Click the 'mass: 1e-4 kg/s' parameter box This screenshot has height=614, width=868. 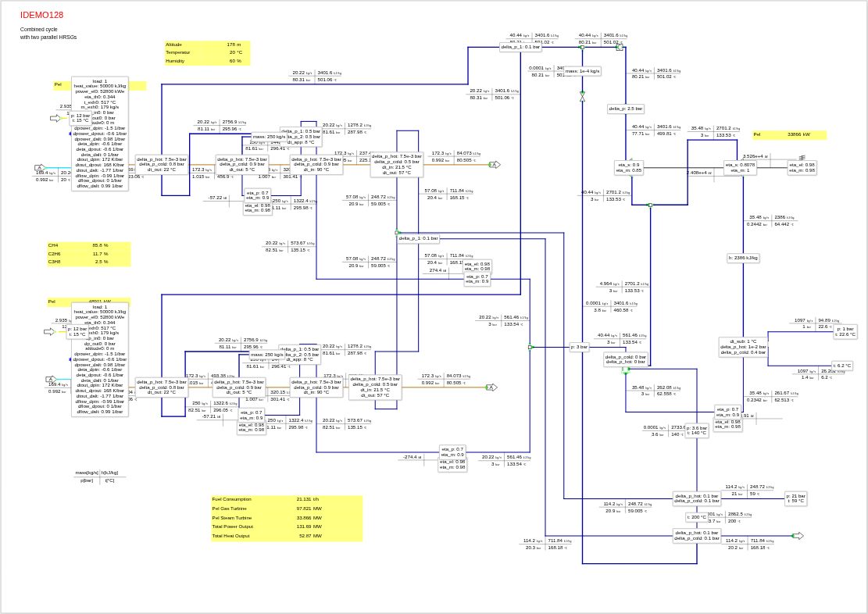coord(583,71)
